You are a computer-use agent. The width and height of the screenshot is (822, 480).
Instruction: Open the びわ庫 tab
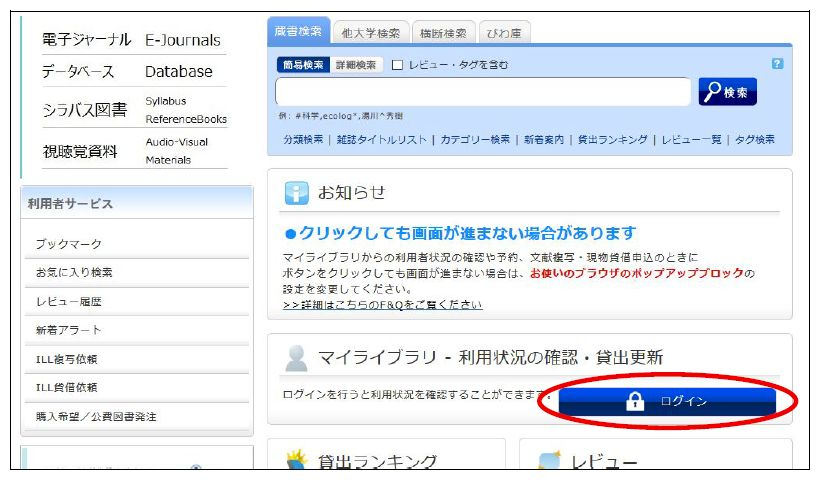pyautogui.click(x=505, y=33)
